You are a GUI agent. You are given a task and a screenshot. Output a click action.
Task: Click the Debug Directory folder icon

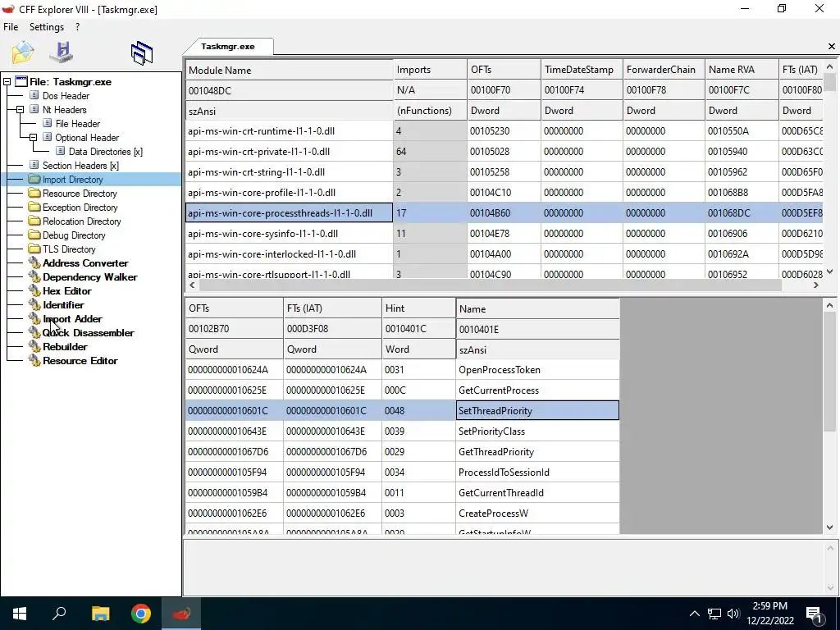coord(34,235)
